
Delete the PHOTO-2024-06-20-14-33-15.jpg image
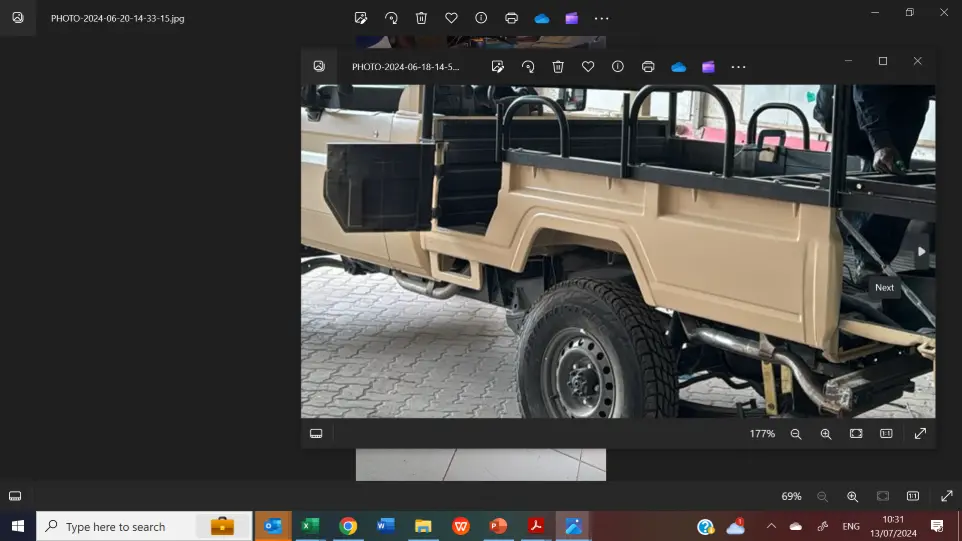pyautogui.click(x=422, y=18)
